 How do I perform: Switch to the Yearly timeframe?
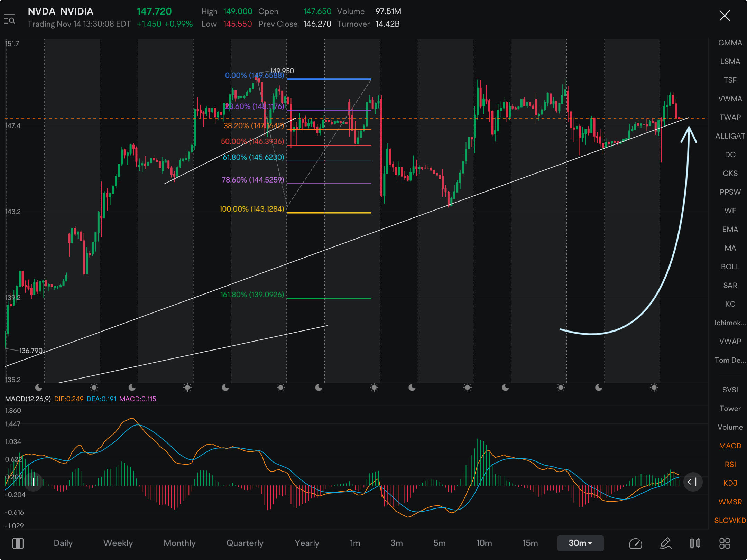tap(307, 543)
